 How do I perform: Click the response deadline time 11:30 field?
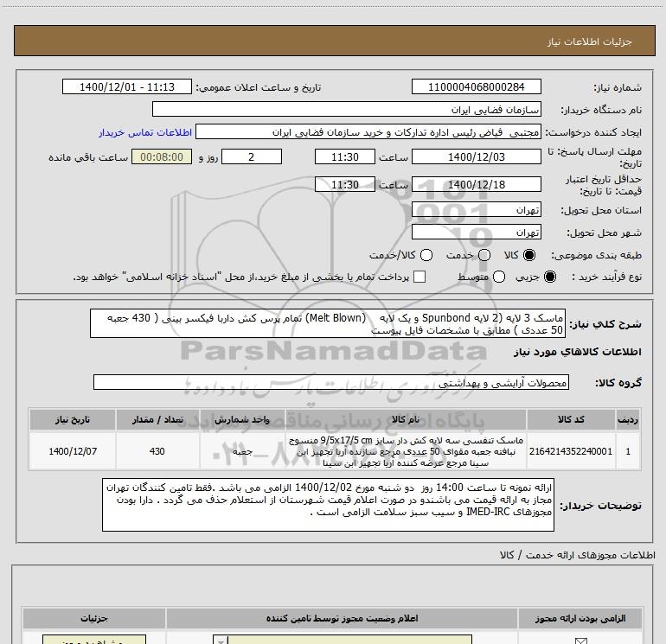point(345,156)
